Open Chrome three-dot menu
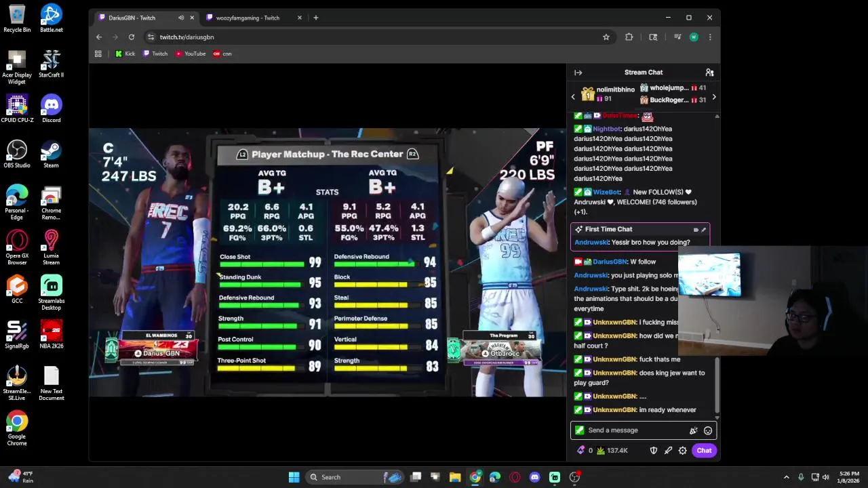The image size is (868, 488). [710, 37]
